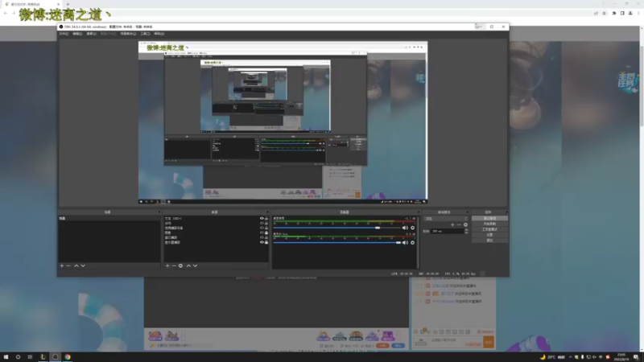The width and height of the screenshot is (644, 362).
Task: Toggle lock on the second source row
Action: [x=266, y=224]
